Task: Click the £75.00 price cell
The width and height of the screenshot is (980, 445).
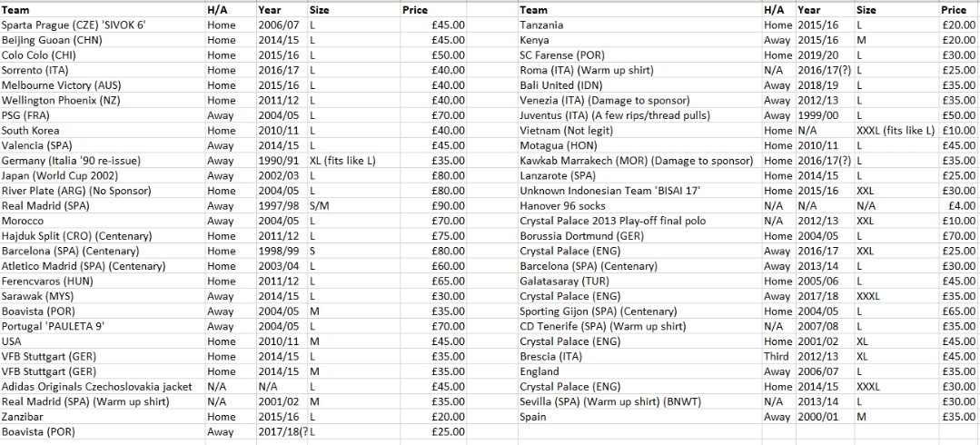Action: click(x=449, y=236)
